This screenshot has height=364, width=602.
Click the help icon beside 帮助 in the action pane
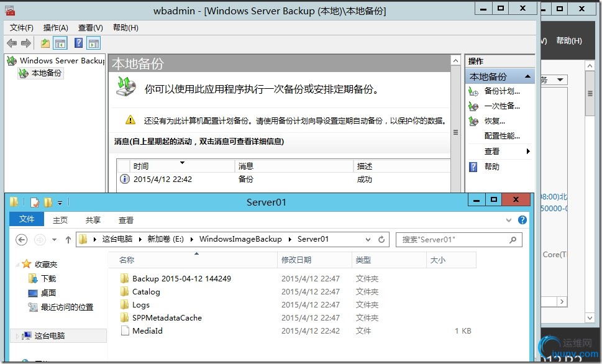pos(473,167)
